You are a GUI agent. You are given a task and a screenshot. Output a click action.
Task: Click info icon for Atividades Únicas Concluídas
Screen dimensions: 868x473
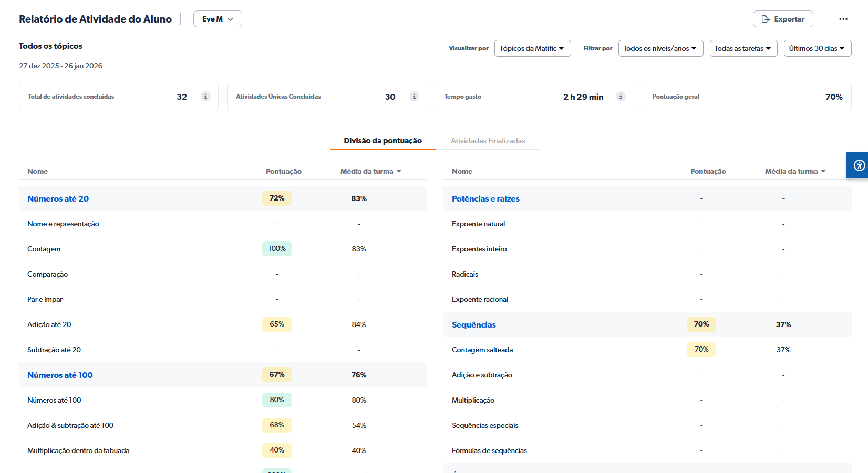414,97
